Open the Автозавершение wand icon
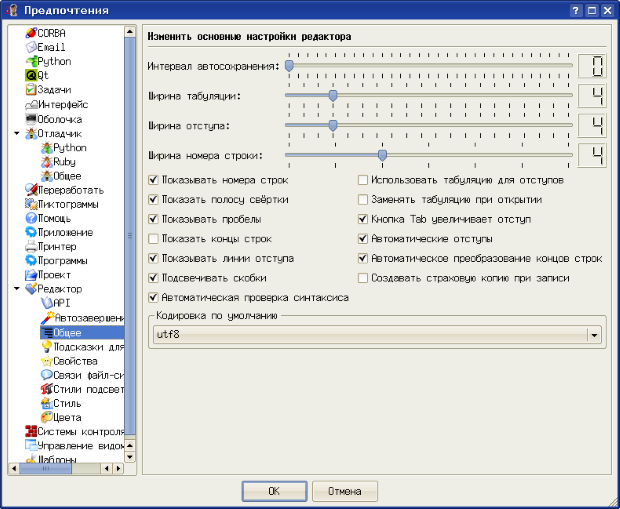 (47, 318)
